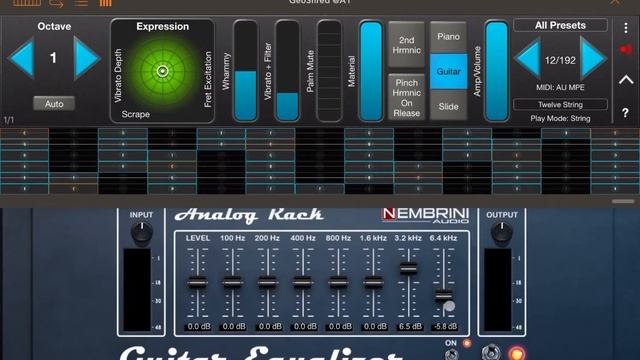Click MIDI: AU MPE label
This screenshot has width=640, height=360.
pyautogui.click(x=560, y=87)
